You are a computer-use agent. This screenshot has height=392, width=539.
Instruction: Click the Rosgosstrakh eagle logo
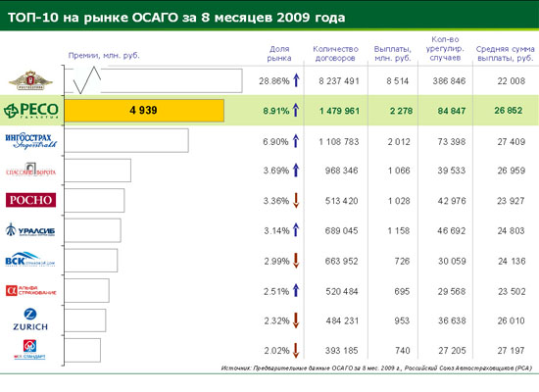[x=30, y=80]
